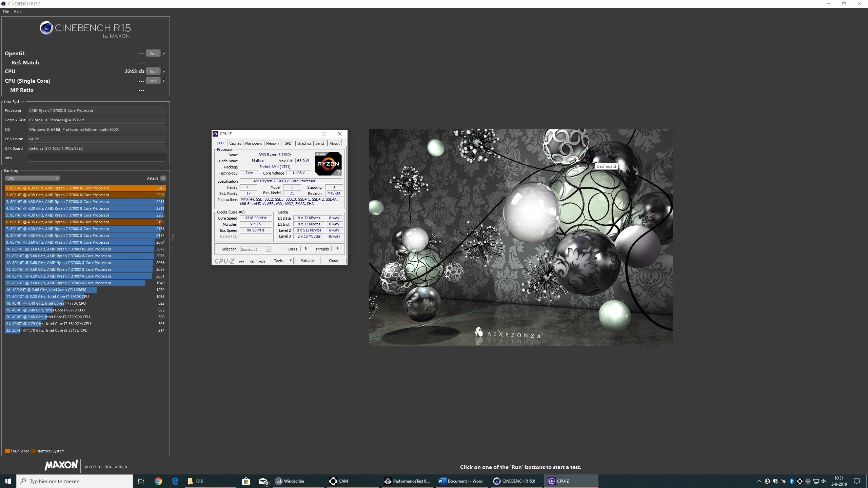868x488 pixels.
Task: Launch Microsoft Edge from taskbar
Action: pyautogui.click(x=175, y=481)
